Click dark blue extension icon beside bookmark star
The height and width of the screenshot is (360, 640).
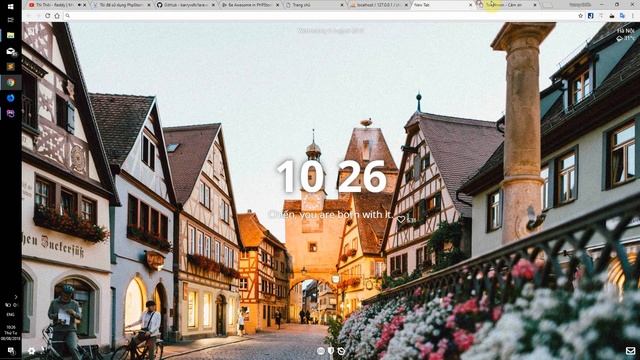(x=591, y=16)
